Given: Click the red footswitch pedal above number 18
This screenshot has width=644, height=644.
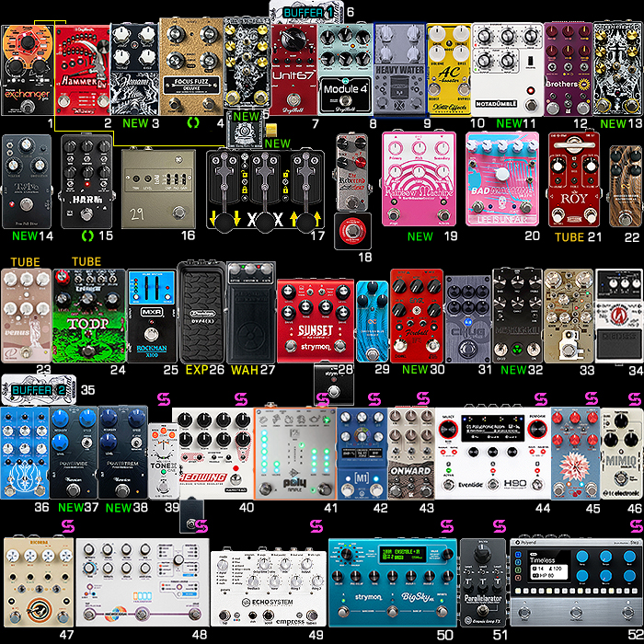Looking at the screenshot, I should click(352, 231).
